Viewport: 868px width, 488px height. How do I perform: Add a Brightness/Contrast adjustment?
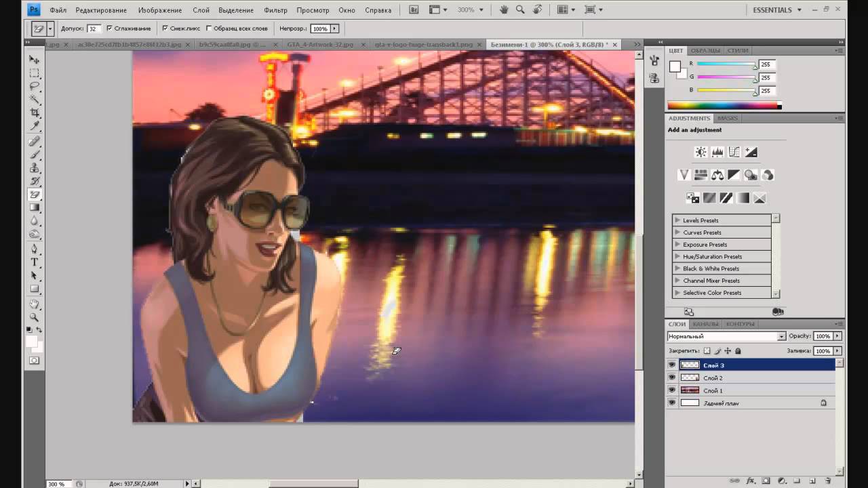tap(701, 152)
